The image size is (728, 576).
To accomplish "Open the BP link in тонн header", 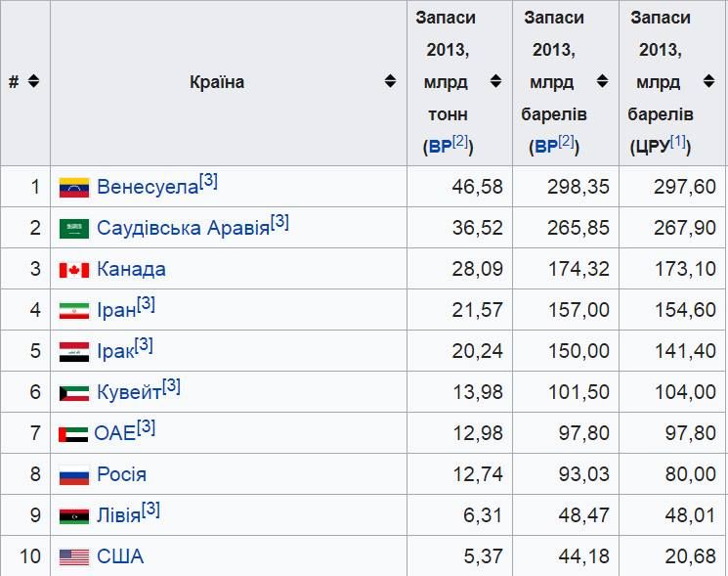I will (440, 148).
